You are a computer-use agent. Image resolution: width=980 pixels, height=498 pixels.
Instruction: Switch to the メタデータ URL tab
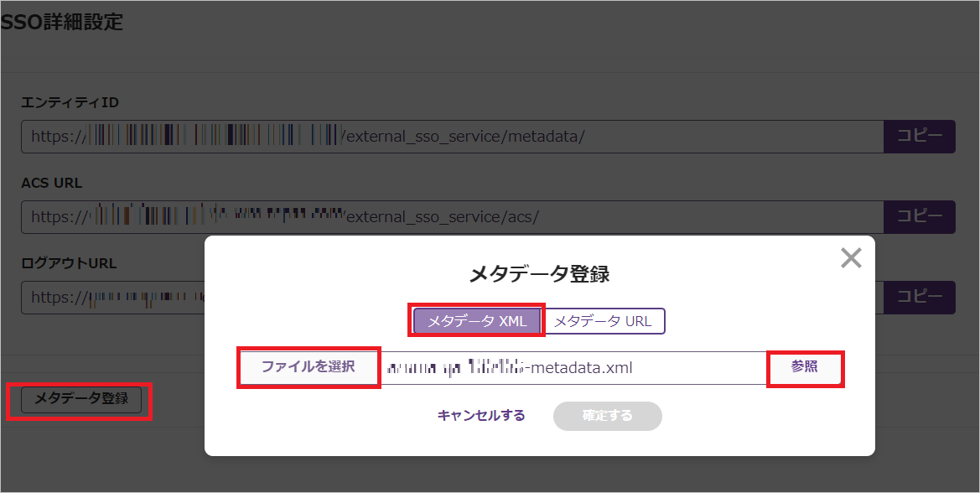click(603, 321)
